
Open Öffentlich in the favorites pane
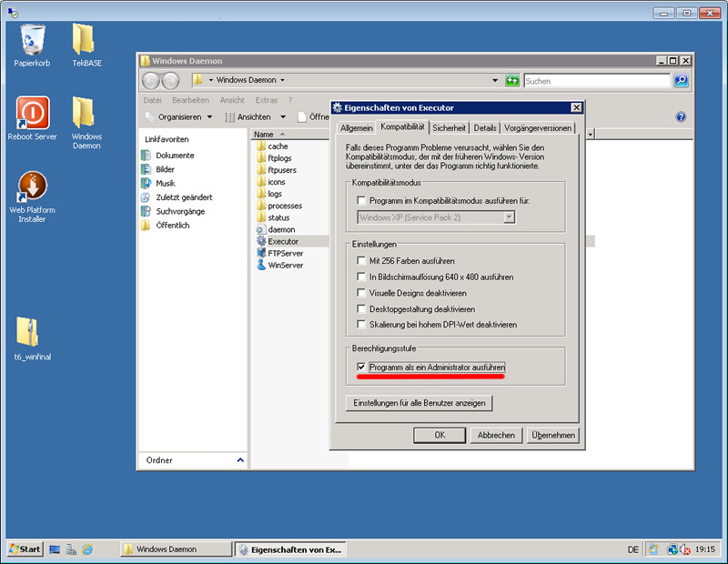coord(166,225)
